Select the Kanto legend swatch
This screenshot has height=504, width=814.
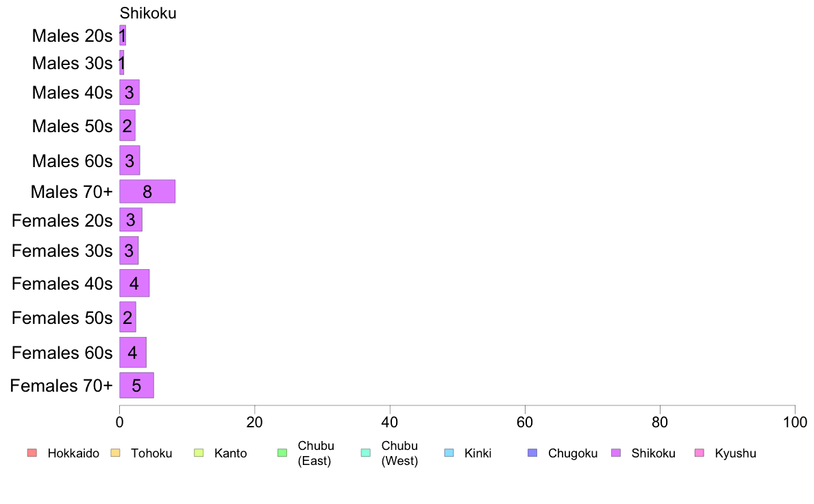point(199,453)
